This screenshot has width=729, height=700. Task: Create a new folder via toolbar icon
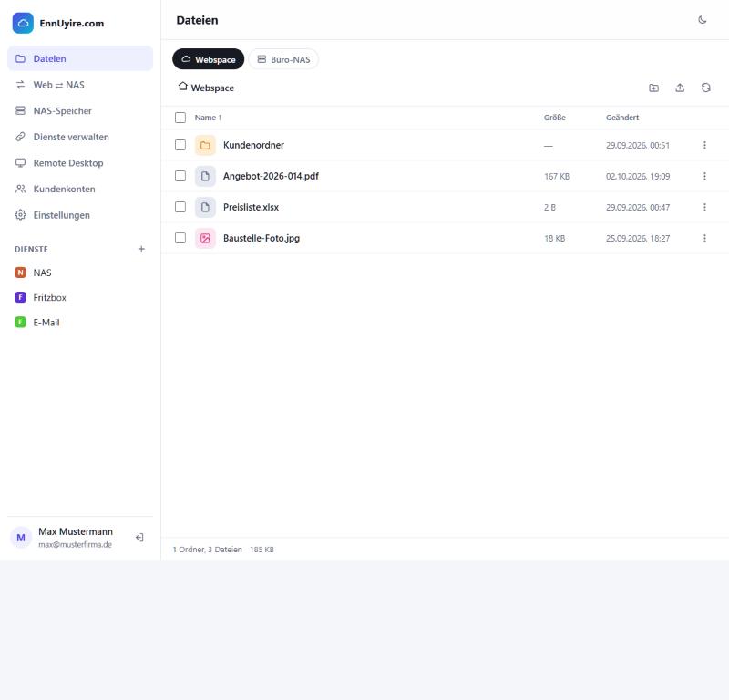[x=653, y=87]
